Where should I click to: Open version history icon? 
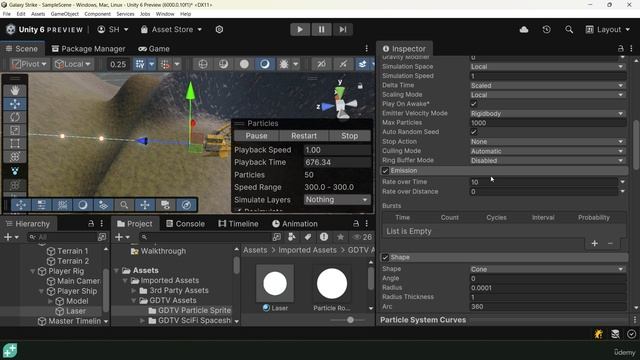[x=547, y=29]
